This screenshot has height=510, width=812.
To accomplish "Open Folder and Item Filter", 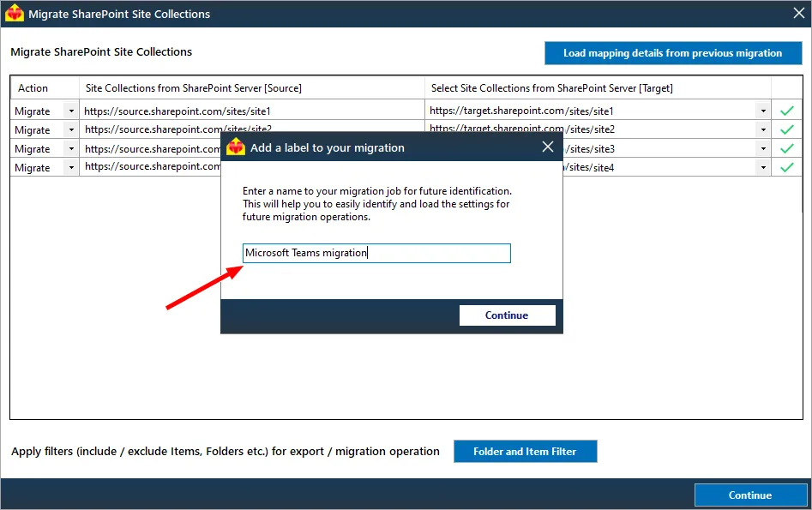I will tap(525, 452).
